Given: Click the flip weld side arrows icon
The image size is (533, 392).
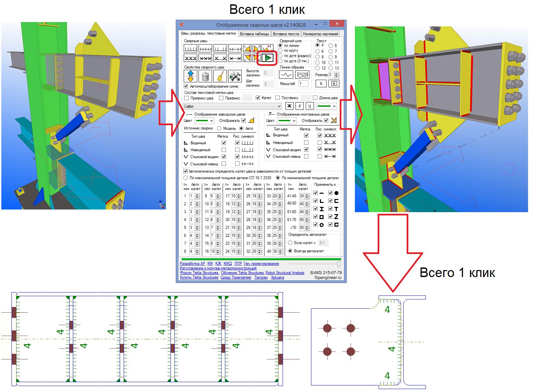Looking at the screenshot, I should coord(190,76).
